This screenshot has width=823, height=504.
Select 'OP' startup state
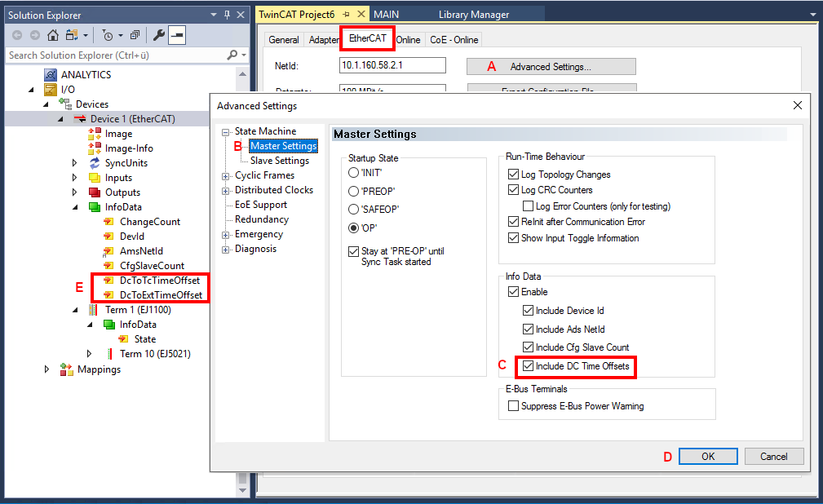point(354,228)
